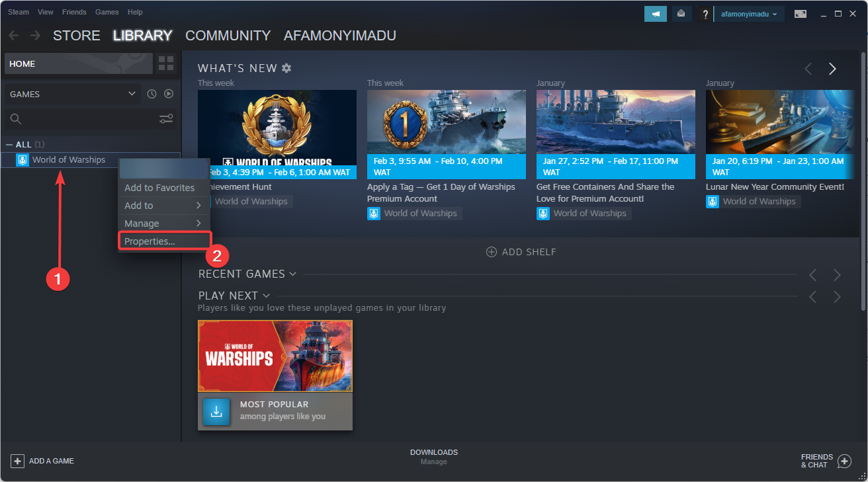
Task: Open Achievement Hunt news thumbnail
Action: [277, 135]
